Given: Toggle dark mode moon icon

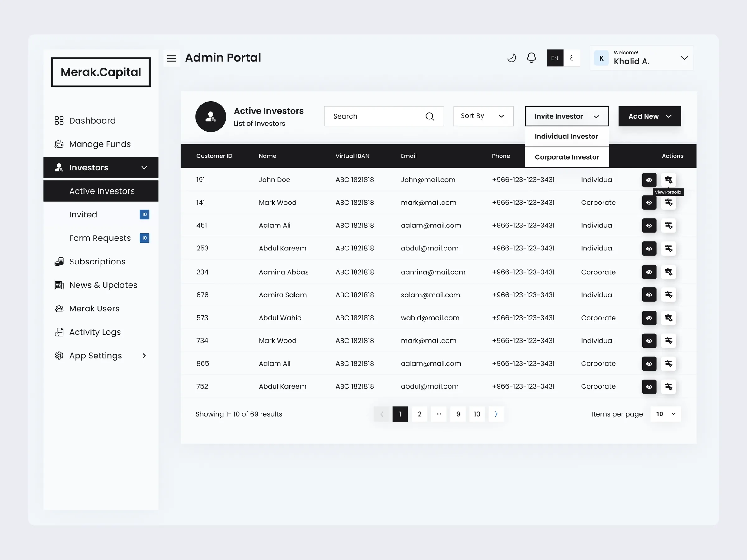Looking at the screenshot, I should [x=512, y=58].
